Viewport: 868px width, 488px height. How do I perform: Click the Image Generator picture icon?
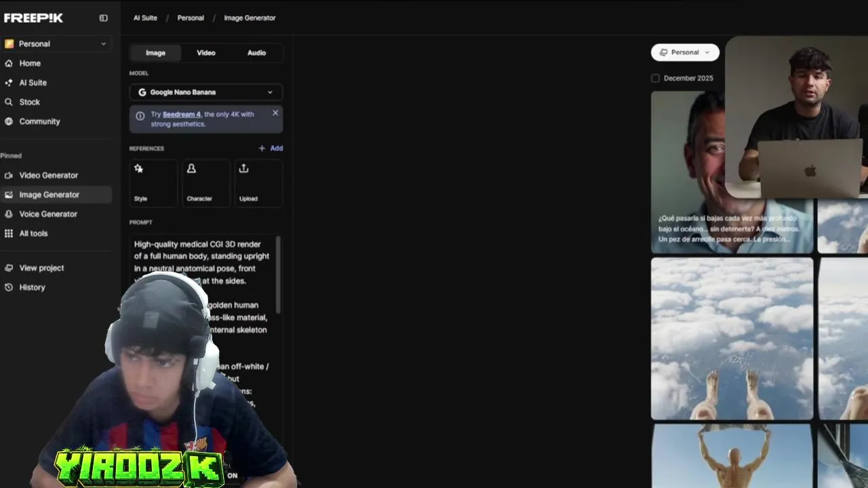tap(9, 195)
